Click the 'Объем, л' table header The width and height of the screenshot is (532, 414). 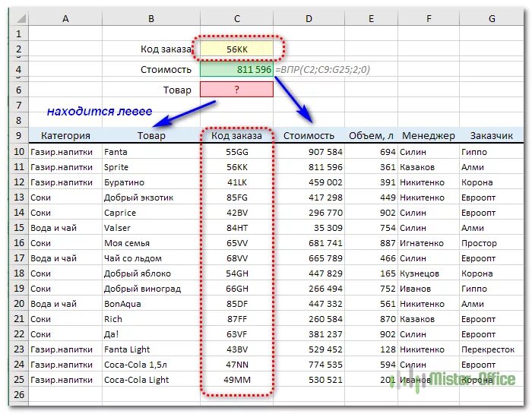coord(371,136)
